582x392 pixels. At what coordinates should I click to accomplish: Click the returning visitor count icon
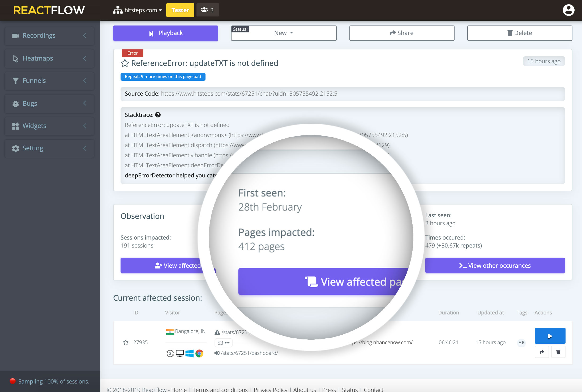170,353
